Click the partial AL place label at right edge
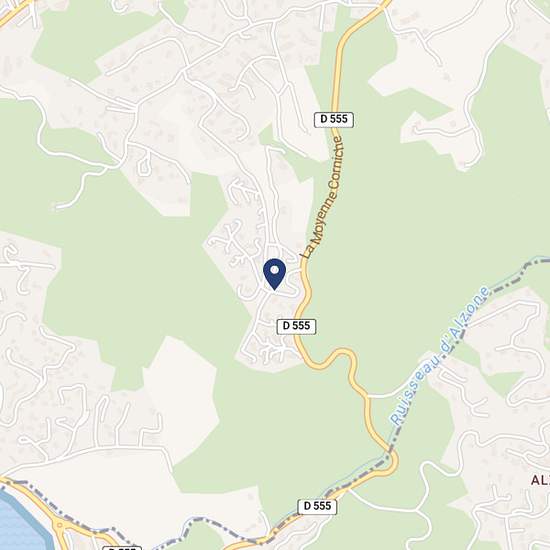This screenshot has height=550, width=550. pyautogui.click(x=540, y=480)
